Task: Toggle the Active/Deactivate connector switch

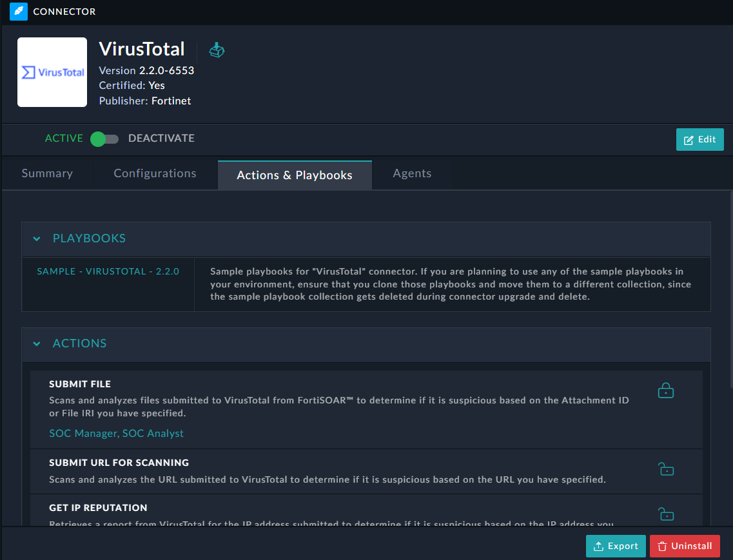Action: pos(104,139)
